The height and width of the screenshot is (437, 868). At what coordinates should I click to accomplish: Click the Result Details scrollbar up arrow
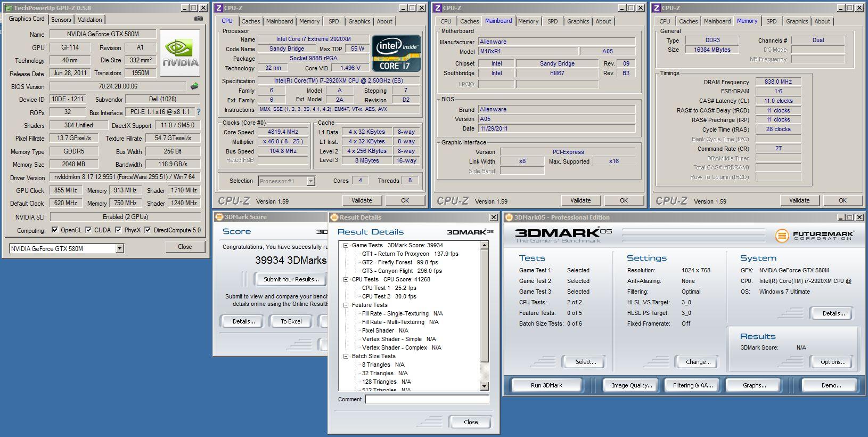(x=484, y=246)
